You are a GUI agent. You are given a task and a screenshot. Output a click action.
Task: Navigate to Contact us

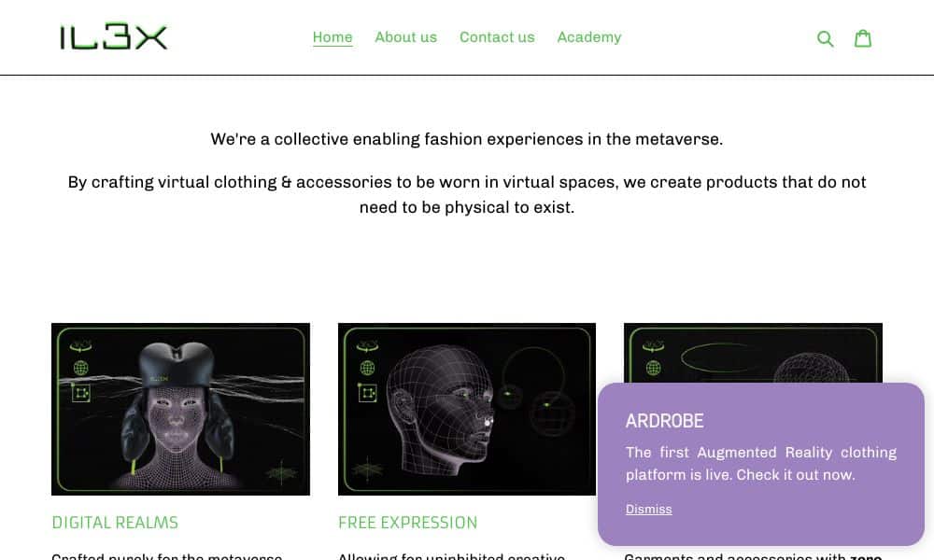tap(497, 37)
